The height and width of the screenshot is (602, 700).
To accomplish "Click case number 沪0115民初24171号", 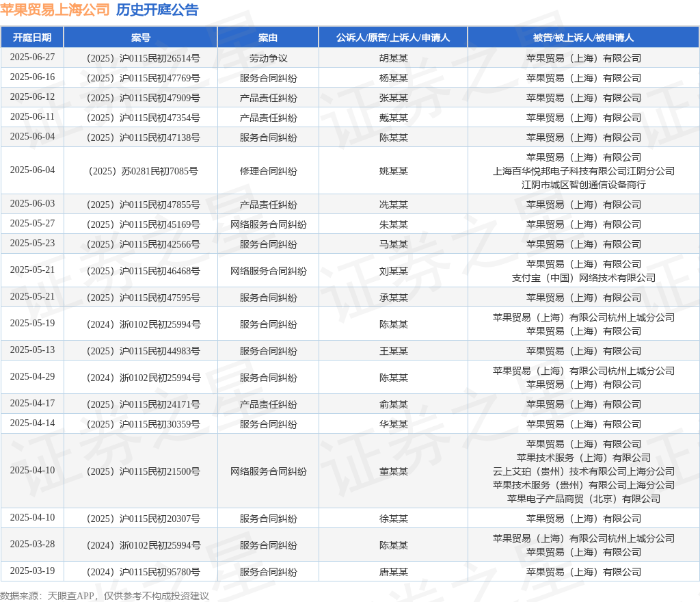I will 160,404.
